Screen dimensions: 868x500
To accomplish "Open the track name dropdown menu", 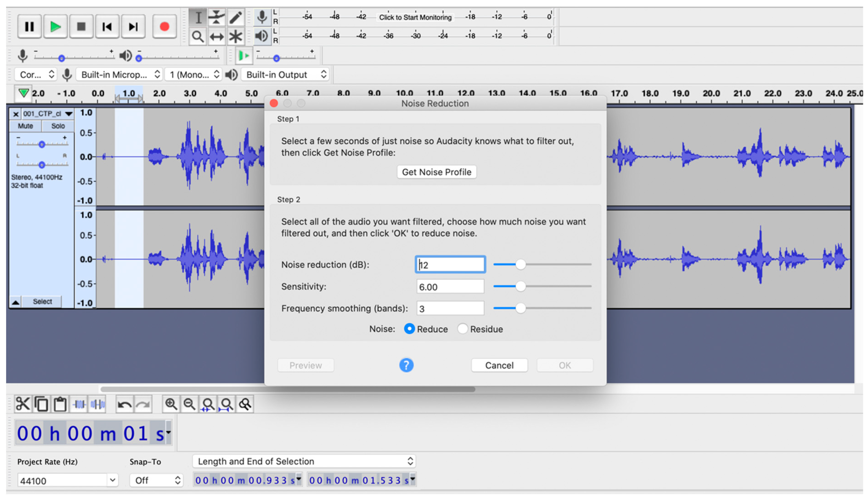I will click(69, 114).
